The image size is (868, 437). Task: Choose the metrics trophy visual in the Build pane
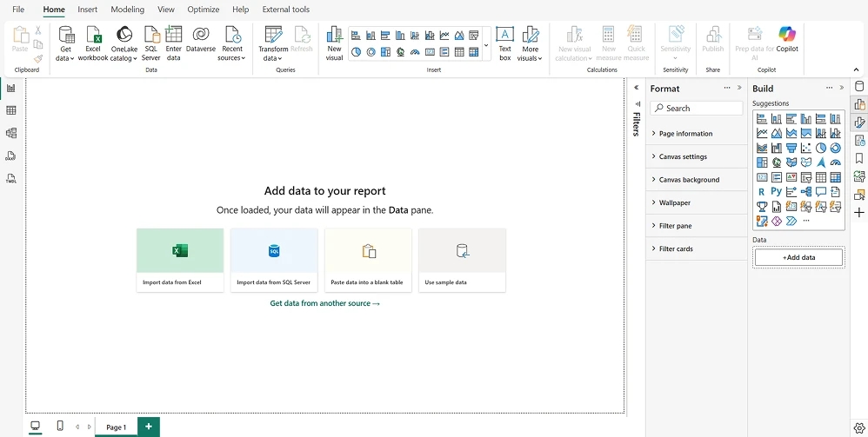(762, 206)
